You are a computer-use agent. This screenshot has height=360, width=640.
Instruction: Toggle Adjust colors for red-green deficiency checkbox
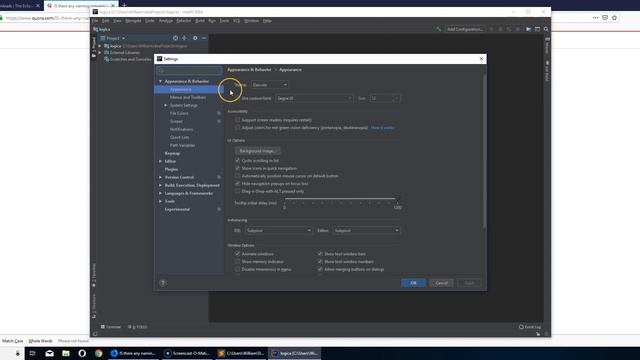pos(238,128)
